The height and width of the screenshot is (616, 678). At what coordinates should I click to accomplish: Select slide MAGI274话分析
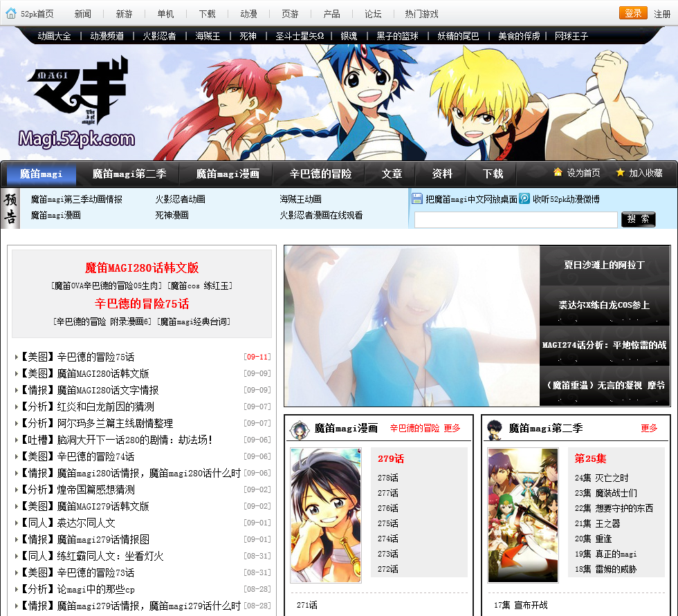(605, 346)
